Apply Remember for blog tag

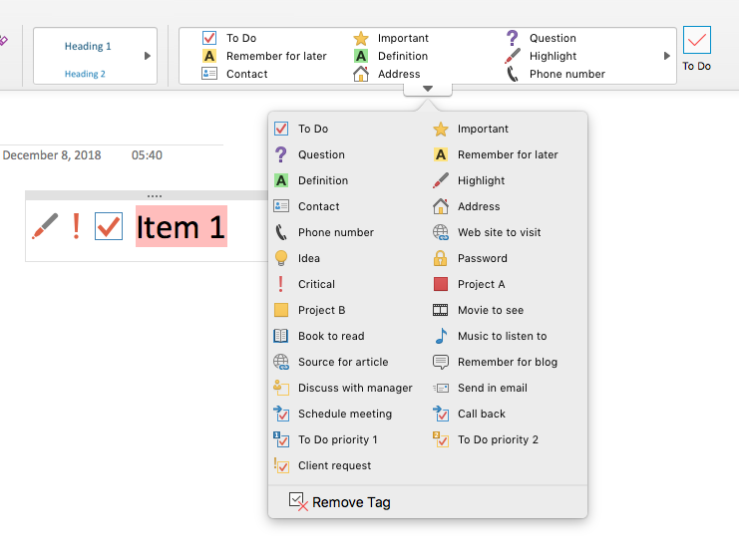[x=496, y=362]
